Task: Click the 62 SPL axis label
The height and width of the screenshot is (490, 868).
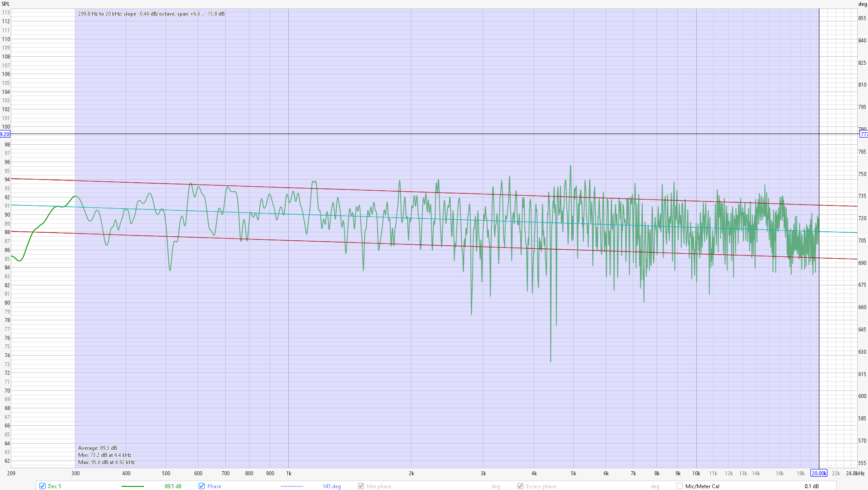Action: 7,461
